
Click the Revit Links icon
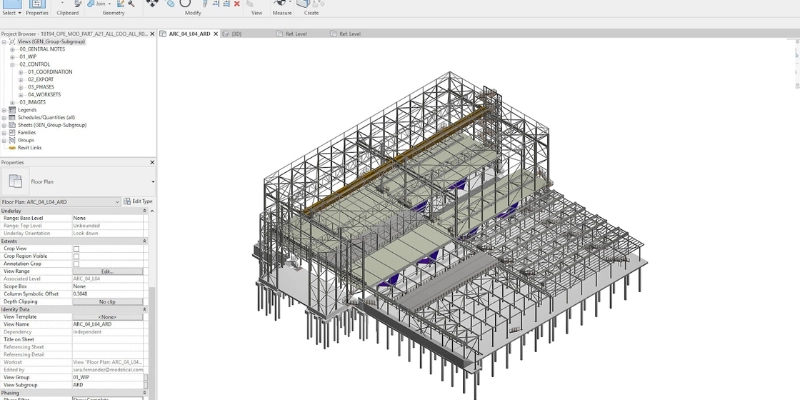point(12,147)
